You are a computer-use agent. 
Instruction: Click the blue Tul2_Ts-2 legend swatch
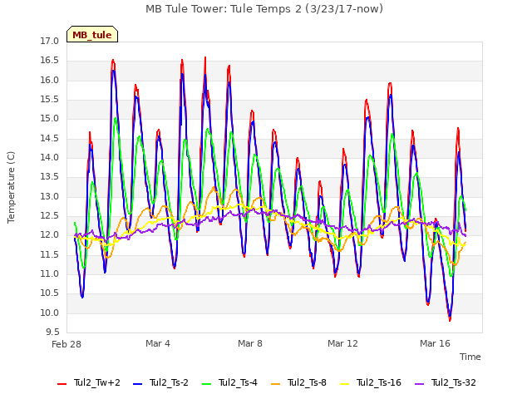tap(137, 384)
